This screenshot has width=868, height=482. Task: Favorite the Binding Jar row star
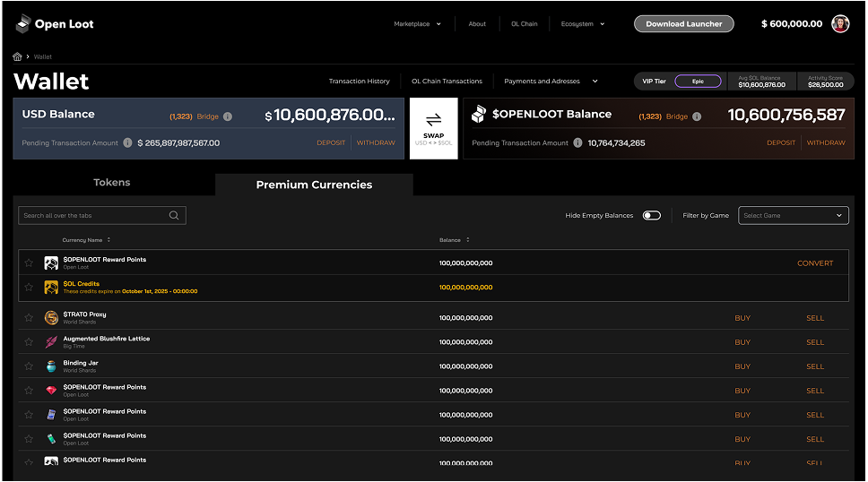(29, 366)
